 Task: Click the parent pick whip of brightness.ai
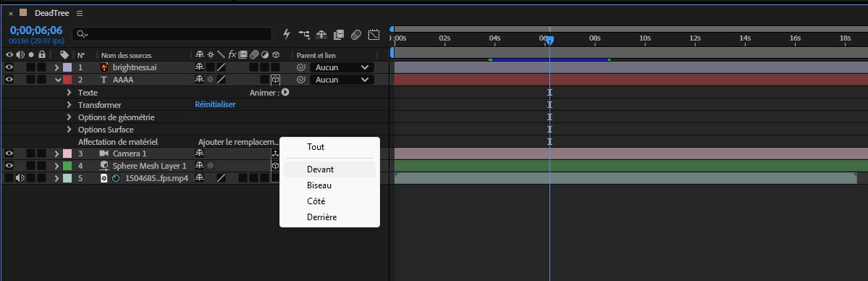pos(300,67)
